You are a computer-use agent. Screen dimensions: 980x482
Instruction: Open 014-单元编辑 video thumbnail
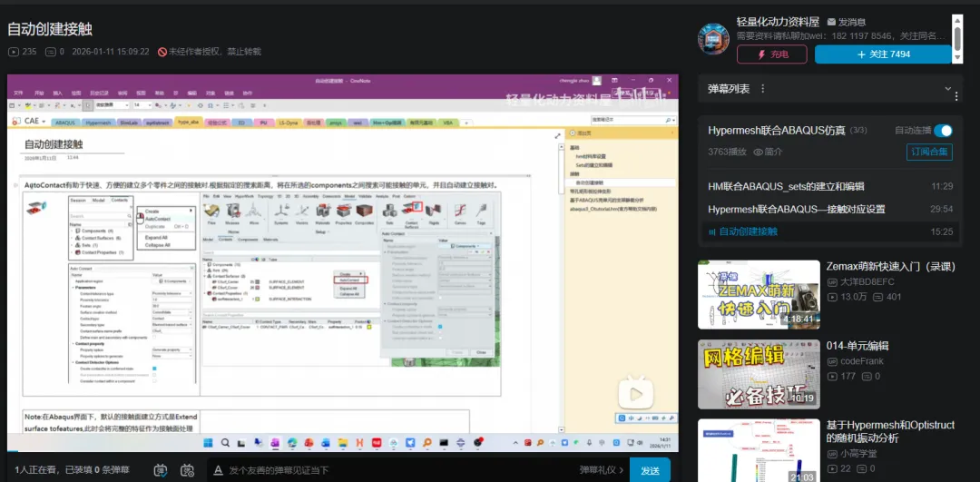(759, 374)
